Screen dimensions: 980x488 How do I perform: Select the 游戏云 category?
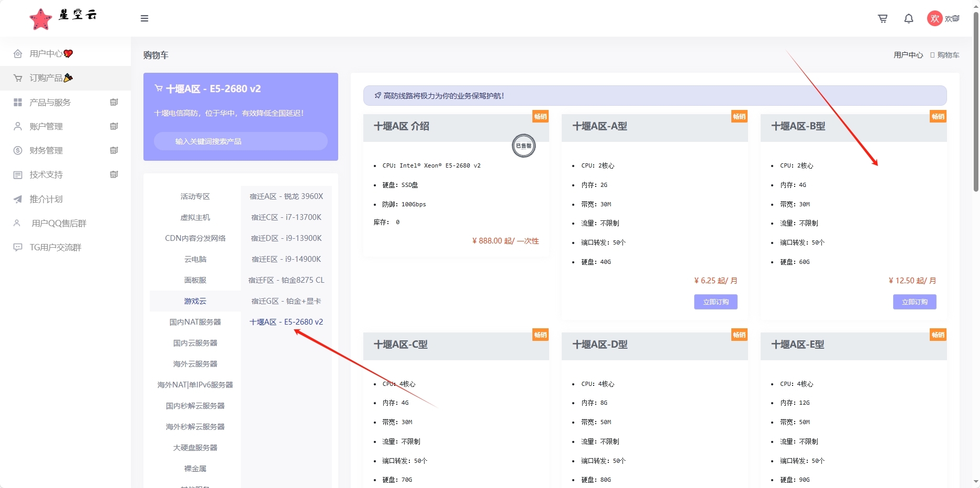[195, 301]
